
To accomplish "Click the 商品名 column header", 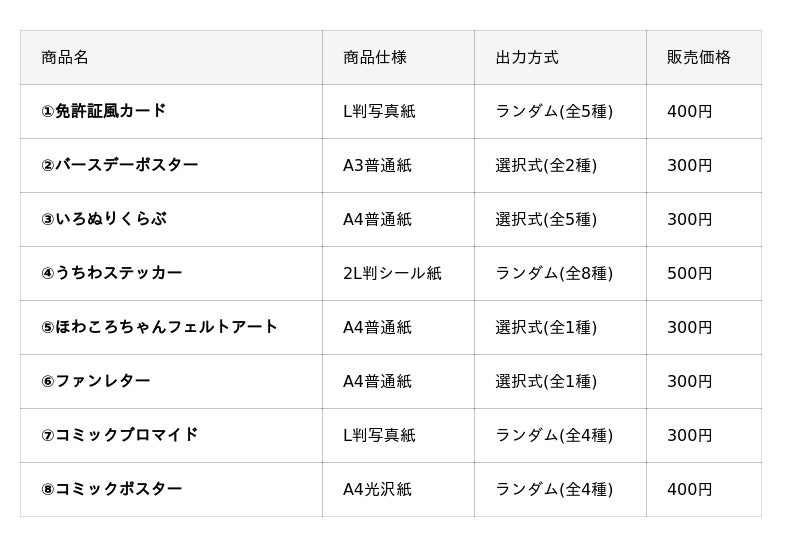I will 65,58.
